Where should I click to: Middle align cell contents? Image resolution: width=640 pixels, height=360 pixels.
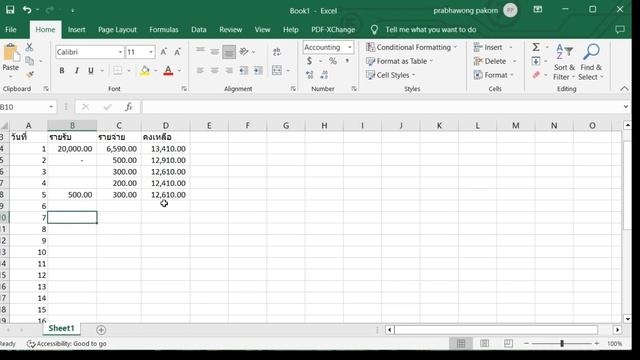(x=214, y=51)
